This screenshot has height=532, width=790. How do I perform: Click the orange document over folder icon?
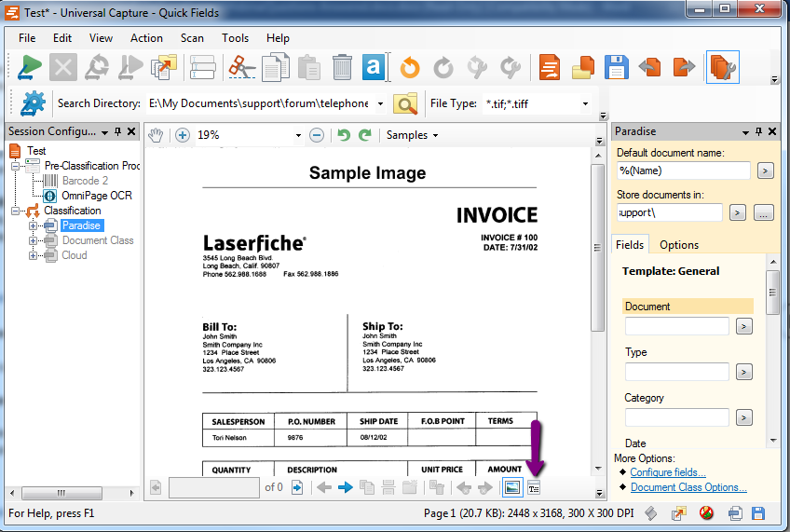(583, 67)
